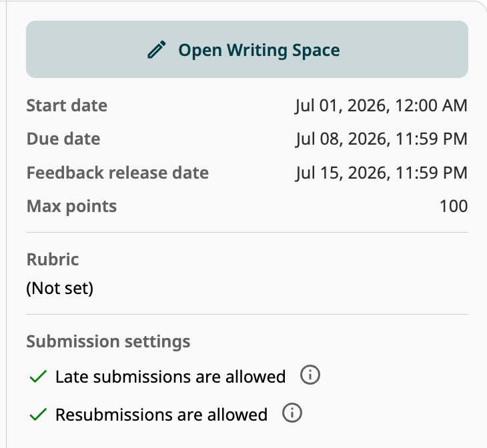Screen dimensions: 487x448
Task: Click the (Not set) rubric text
Action: [x=59, y=289]
